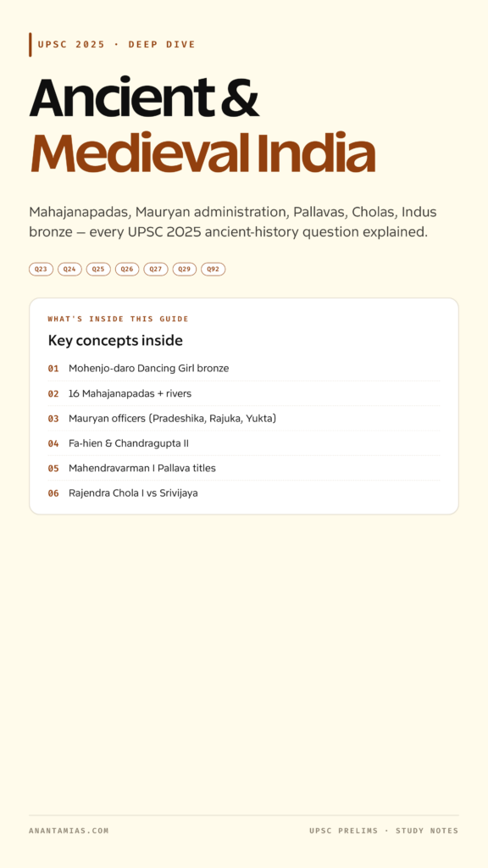488x868 pixels.
Task: Click Fa-hien & Chandragupta II entry
Action: [244, 443]
